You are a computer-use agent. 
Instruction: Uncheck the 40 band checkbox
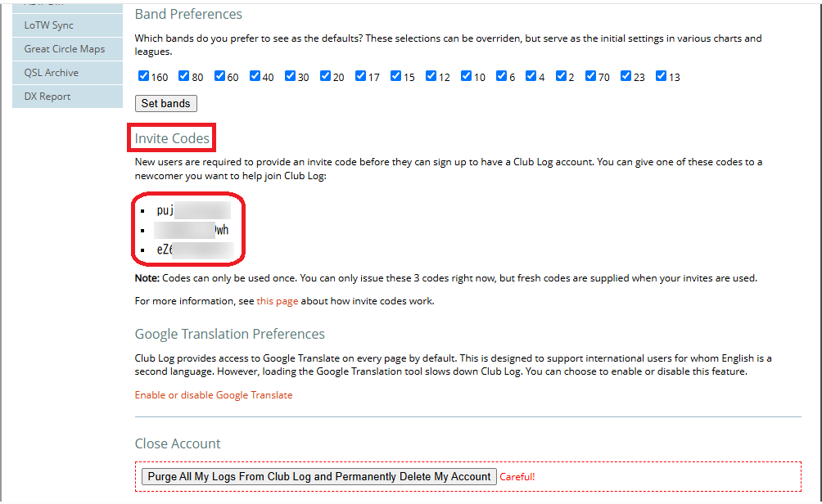tap(255, 76)
